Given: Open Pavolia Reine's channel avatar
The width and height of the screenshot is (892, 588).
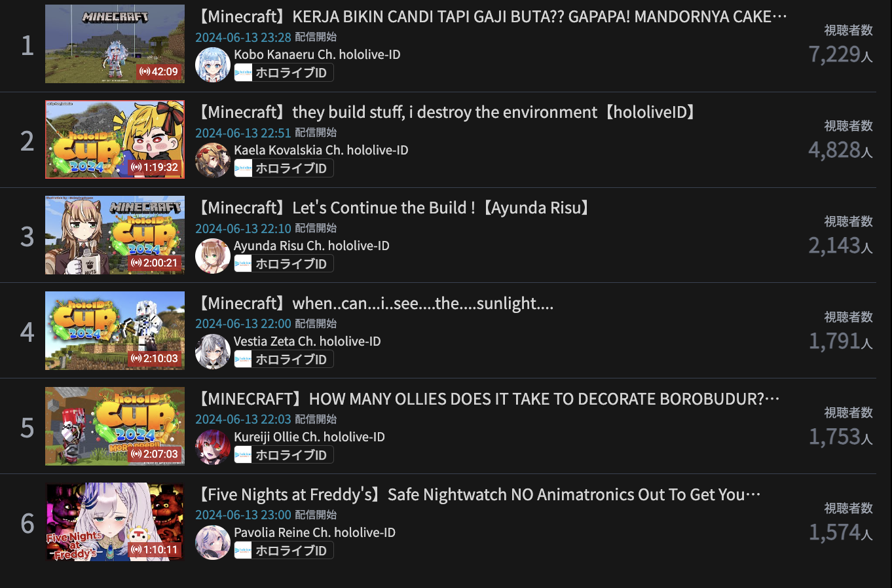Looking at the screenshot, I should pyautogui.click(x=213, y=543).
